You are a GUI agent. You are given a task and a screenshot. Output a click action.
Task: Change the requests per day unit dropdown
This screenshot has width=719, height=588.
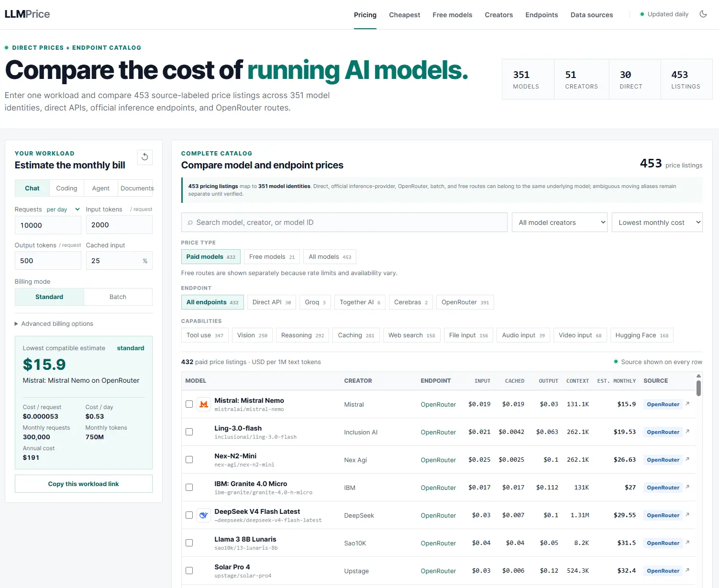[x=63, y=210]
